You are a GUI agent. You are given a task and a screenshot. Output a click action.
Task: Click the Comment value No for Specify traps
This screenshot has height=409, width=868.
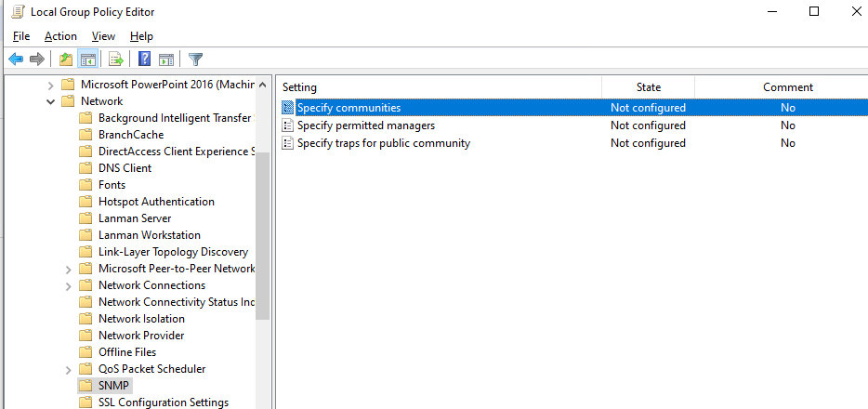click(788, 143)
